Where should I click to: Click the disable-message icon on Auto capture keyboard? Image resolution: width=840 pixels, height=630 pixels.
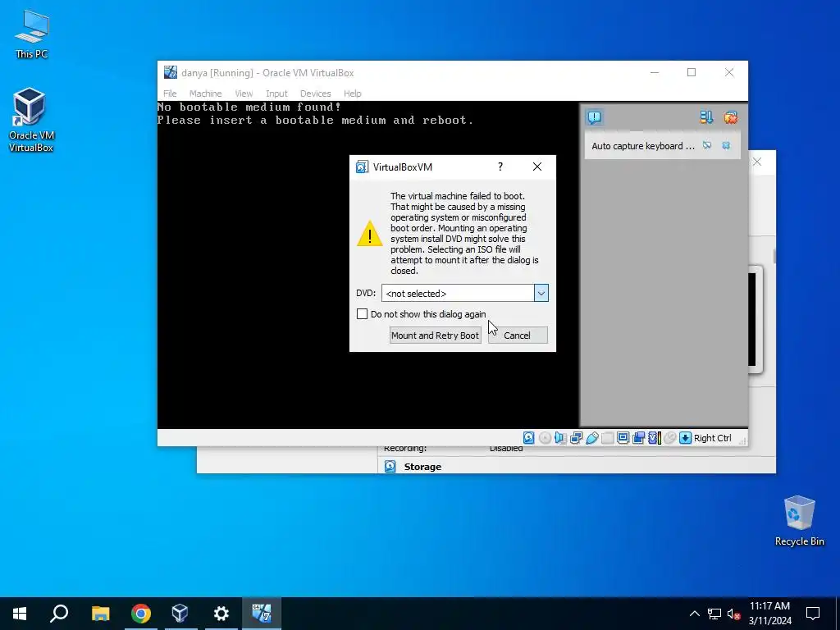pos(707,145)
